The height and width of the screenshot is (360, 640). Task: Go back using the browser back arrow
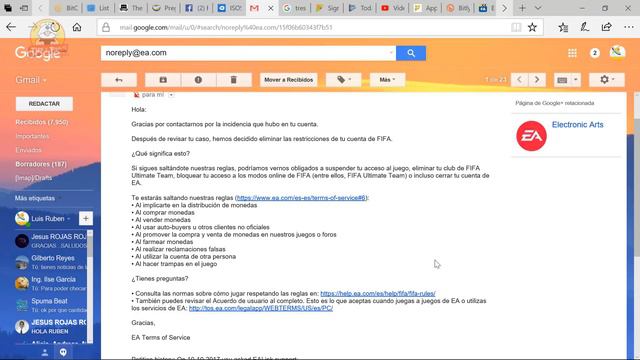(11, 27)
